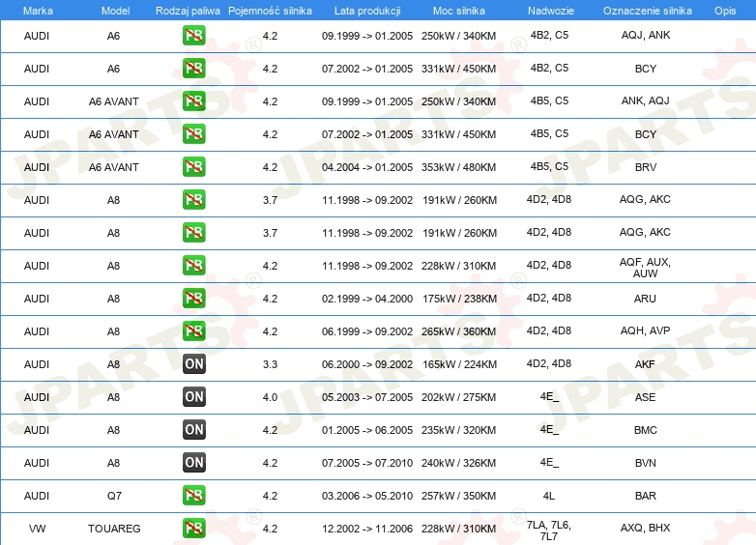Click engine code AXQ, BHX
Viewport: 756px width, 545px height.
point(646,528)
